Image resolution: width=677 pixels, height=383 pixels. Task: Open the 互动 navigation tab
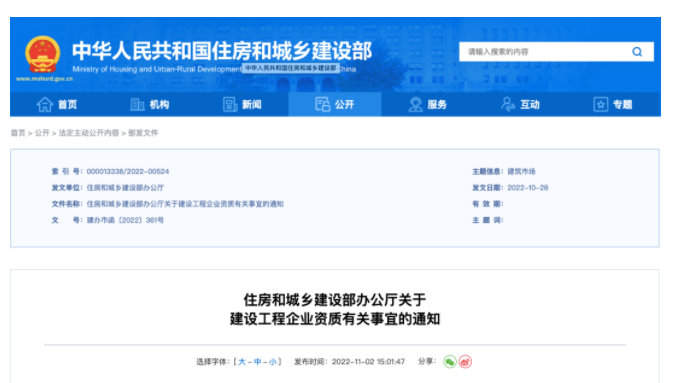click(520, 104)
